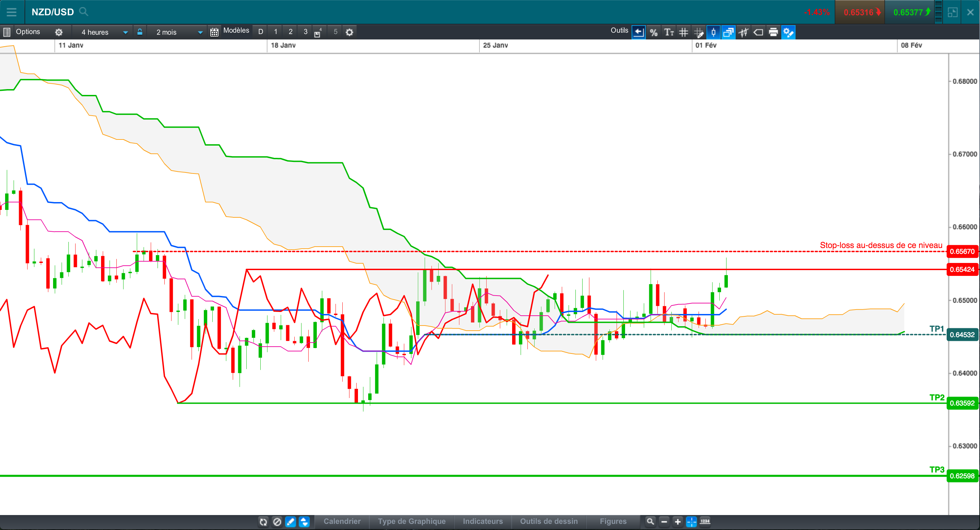Click the strikethrough candlesticks icon

pyautogui.click(x=744, y=32)
